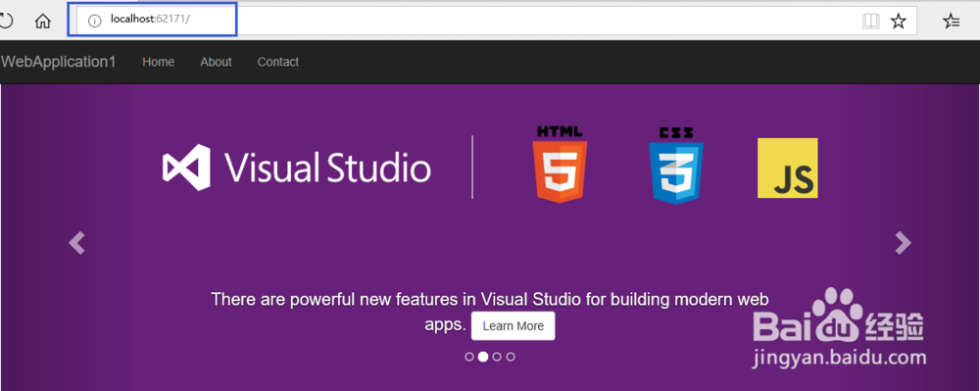
Task: Select the first carousel indicator dot
Action: pyautogui.click(x=469, y=357)
